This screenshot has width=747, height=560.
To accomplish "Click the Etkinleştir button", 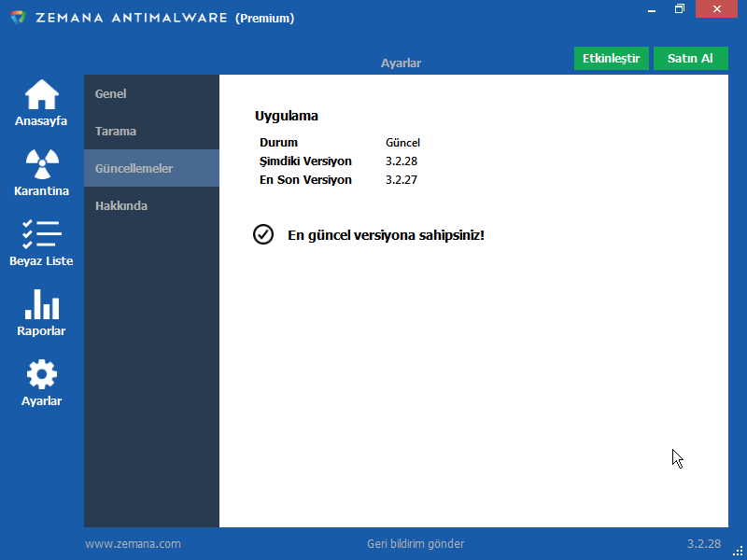I will [x=612, y=58].
